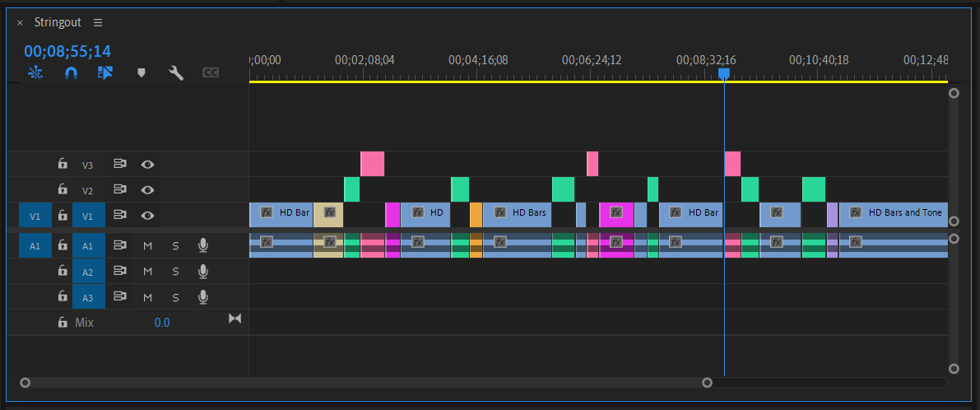The height and width of the screenshot is (410, 980).
Task: Toggle A3 track targeting button
Action: point(88,297)
